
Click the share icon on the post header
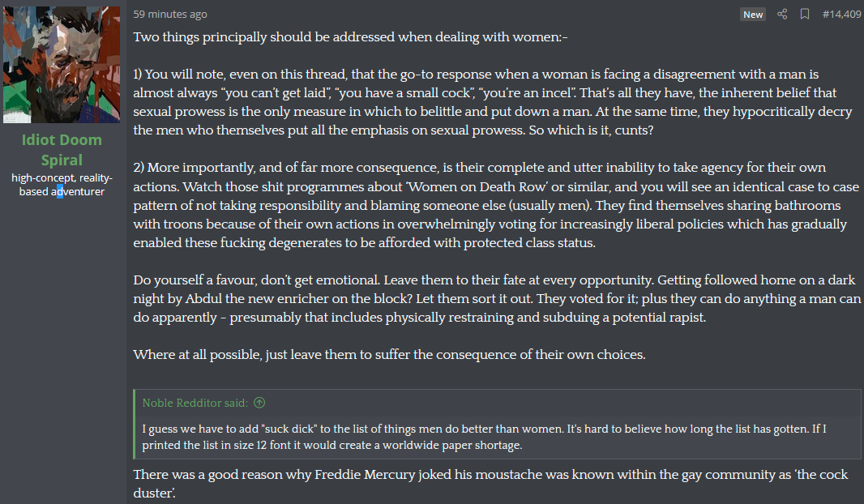(782, 14)
